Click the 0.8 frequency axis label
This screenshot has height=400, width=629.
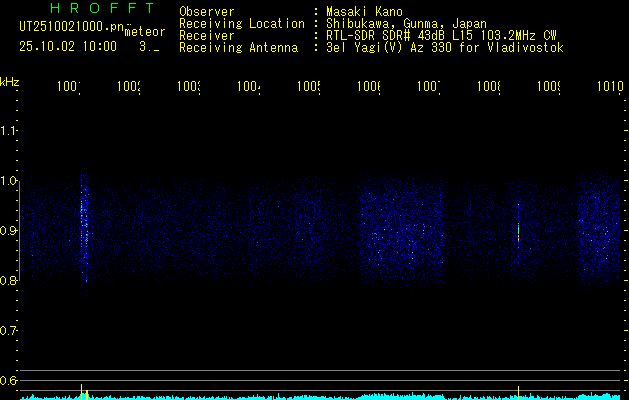8,280
